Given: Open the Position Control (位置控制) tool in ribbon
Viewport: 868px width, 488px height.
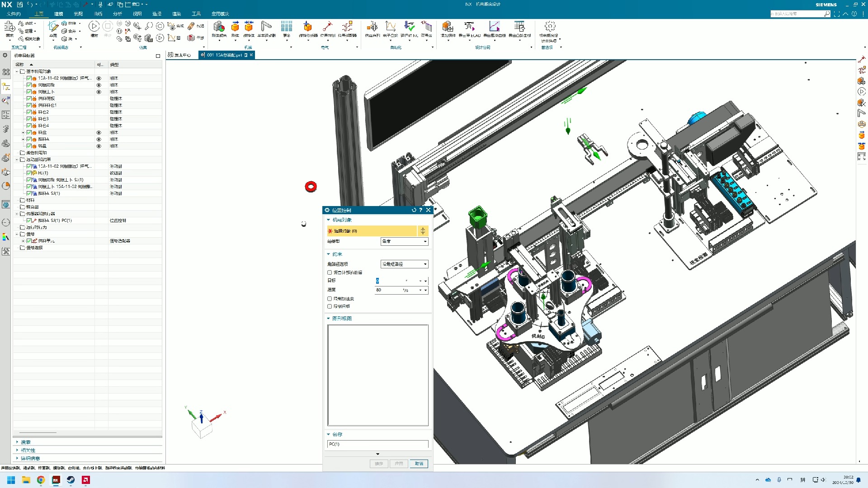Looking at the screenshot, I should coord(328,27).
